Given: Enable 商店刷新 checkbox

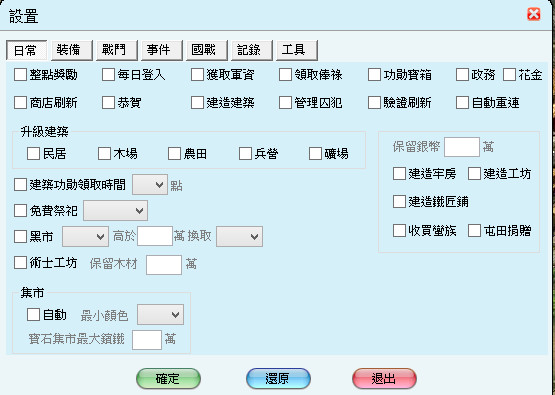Looking at the screenshot, I should pos(20,103).
